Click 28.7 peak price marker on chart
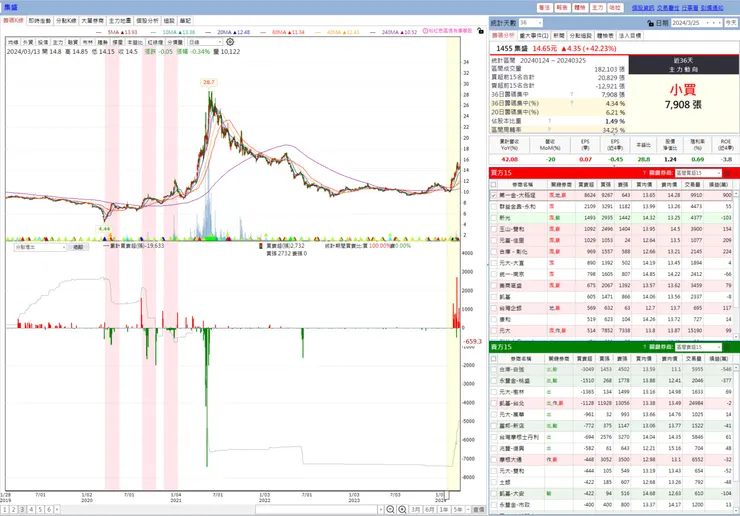Viewport: 740px width, 516px height. click(x=209, y=82)
